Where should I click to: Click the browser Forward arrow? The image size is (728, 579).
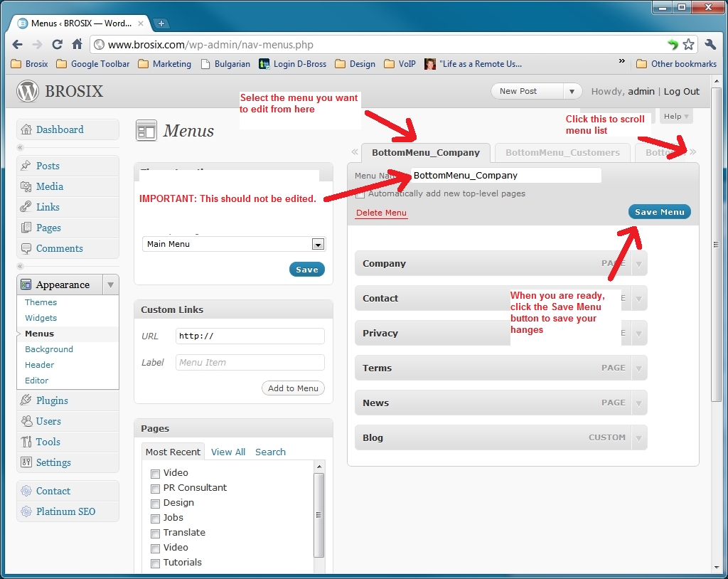37,45
